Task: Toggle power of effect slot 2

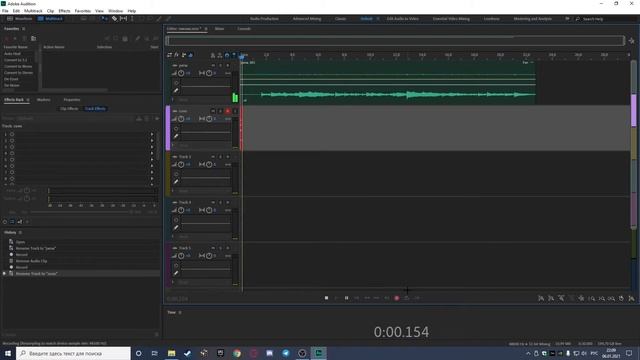Action: pos(12,140)
